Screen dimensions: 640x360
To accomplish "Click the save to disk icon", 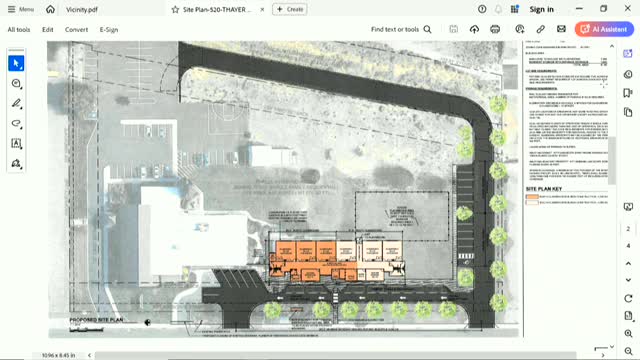I will (453, 29).
